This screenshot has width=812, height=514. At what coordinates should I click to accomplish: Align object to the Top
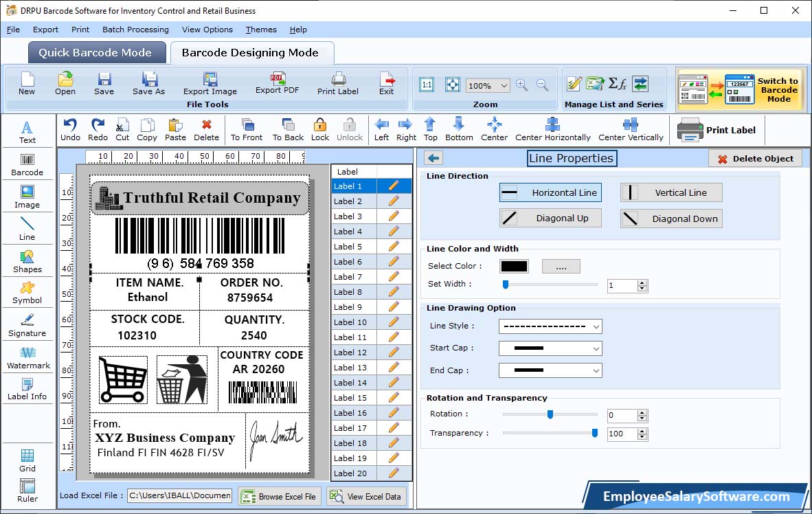pos(430,130)
